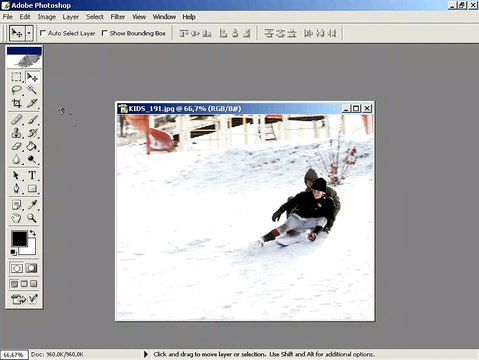The width and height of the screenshot is (479, 360).
Task: Swap foreground and background colors
Action: (33, 233)
